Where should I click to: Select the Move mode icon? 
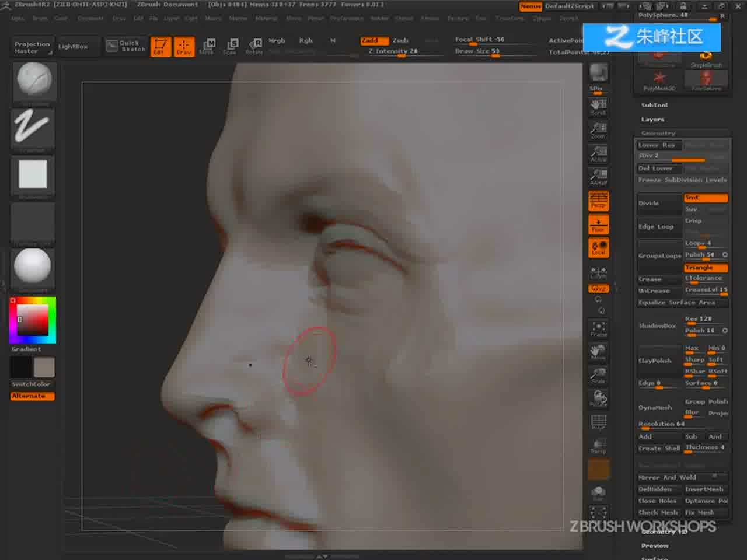click(x=207, y=46)
